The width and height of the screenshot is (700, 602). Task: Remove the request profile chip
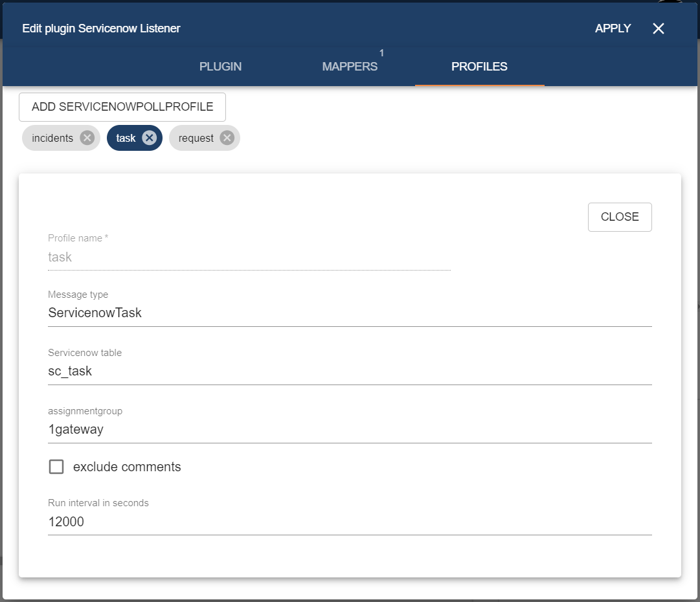coord(227,138)
